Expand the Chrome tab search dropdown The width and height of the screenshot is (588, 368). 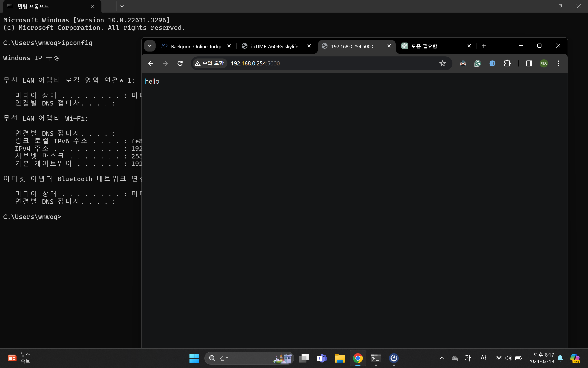(x=150, y=46)
